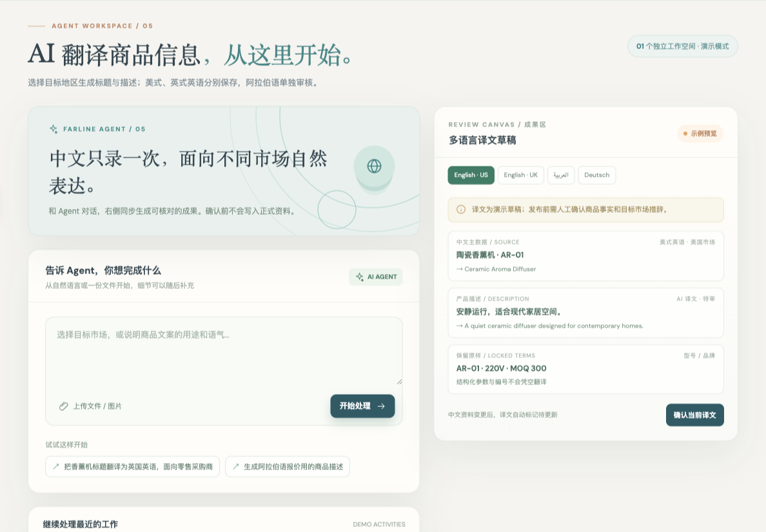766x532 pixels.
Task: Click the 中文主数据 / SOURCE label
Action: (487, 242)
